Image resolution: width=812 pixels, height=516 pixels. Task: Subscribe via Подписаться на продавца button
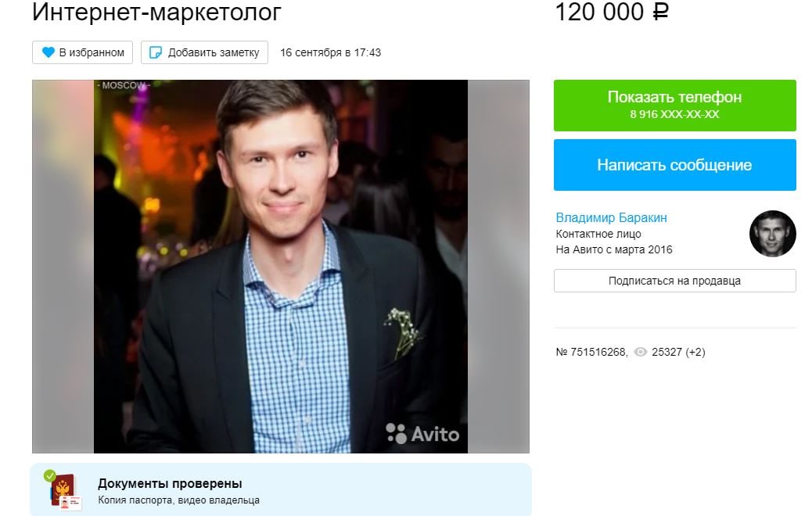[675, 281]
